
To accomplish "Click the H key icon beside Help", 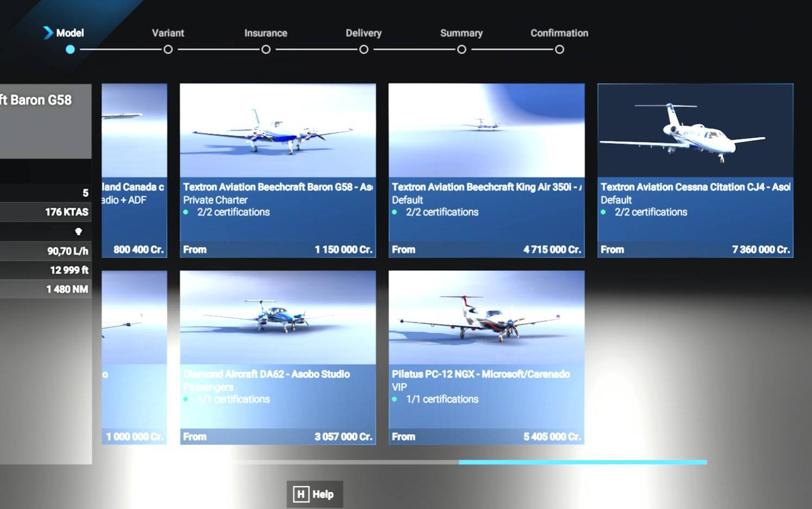I will click(301, 494).
